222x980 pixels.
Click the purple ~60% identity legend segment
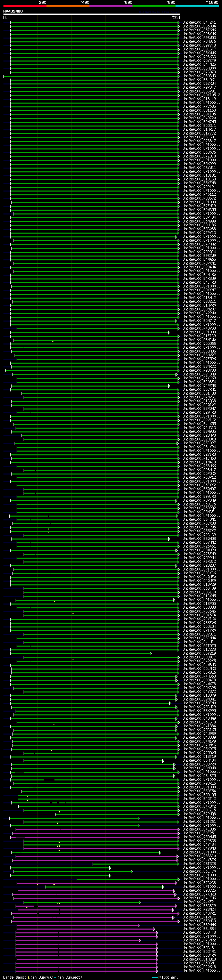point(111,6)
